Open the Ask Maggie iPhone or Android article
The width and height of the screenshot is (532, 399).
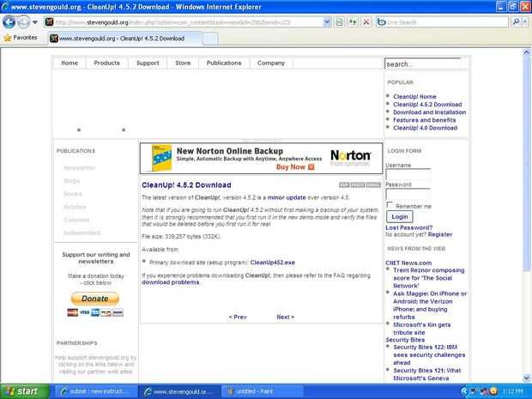(430, 305)
